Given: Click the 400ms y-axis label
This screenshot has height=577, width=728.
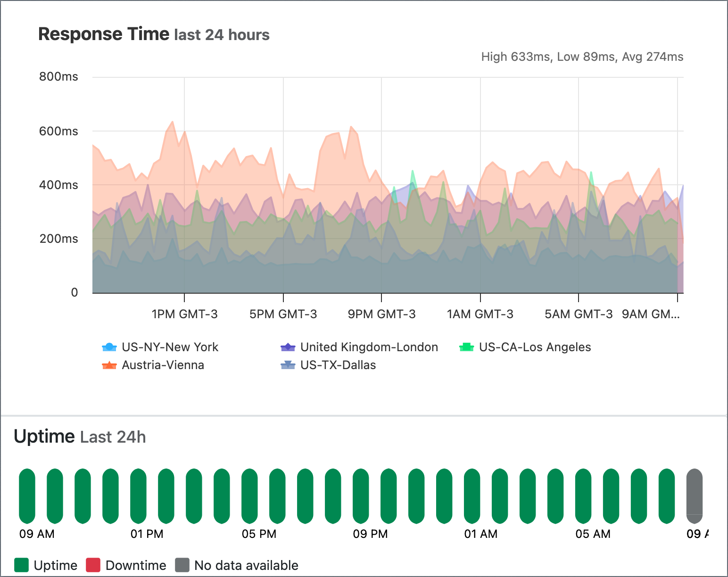Looking at the screenshot, I should tap(59, 185).
